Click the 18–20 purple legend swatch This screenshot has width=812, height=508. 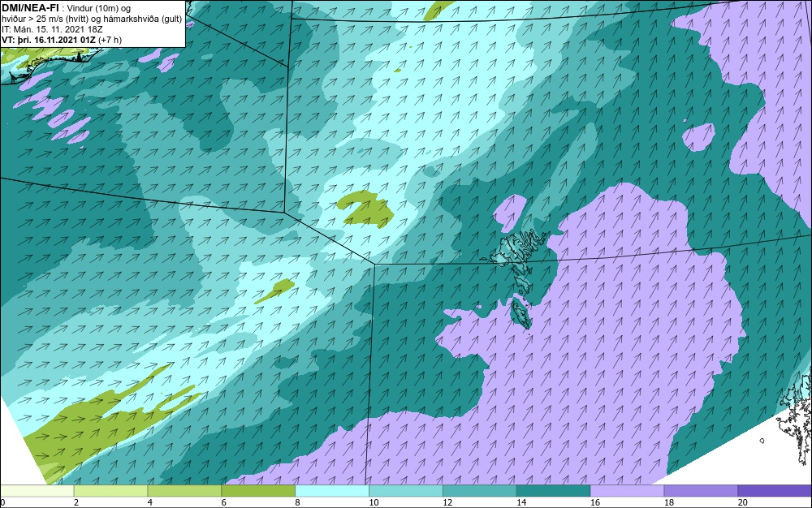coord(701,490)
